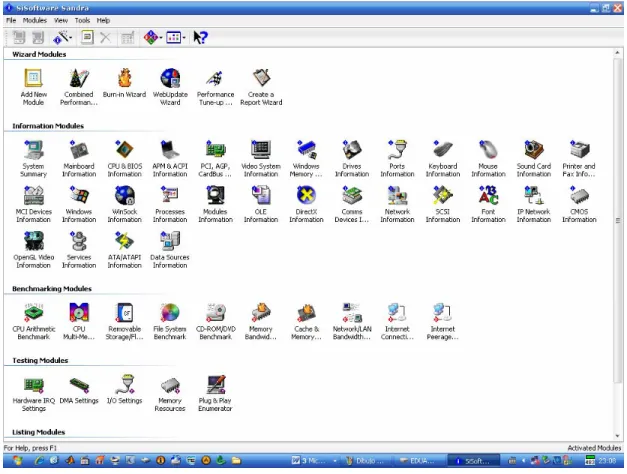Open DirectX Information module

(x=306, y=204)
